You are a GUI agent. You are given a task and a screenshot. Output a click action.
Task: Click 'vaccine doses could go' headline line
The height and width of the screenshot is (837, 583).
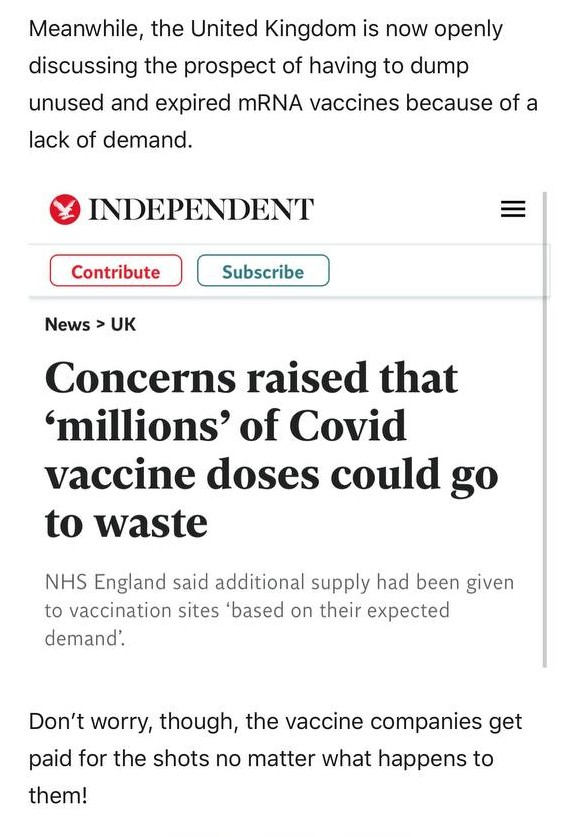[271, 475]
